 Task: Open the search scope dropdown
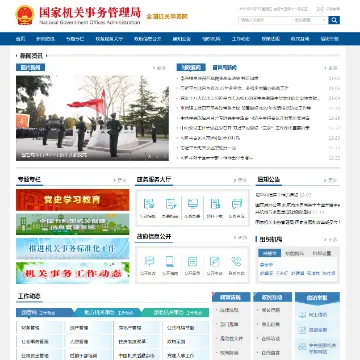310,20
